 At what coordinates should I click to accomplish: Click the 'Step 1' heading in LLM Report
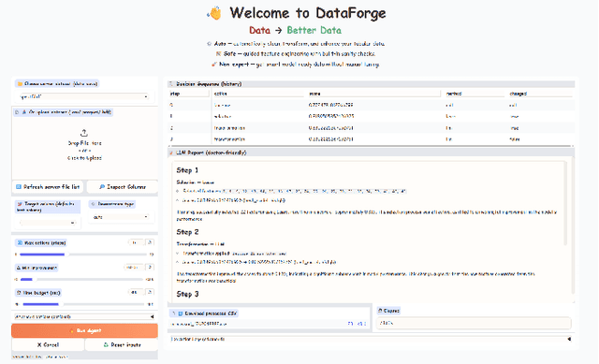(x=187, y=170)
